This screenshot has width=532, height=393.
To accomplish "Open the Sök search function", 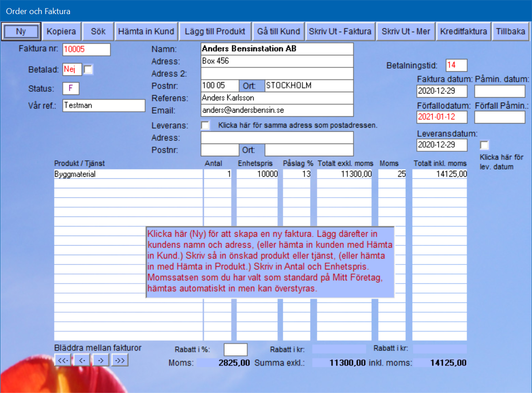I will click(x=98, y=31).
